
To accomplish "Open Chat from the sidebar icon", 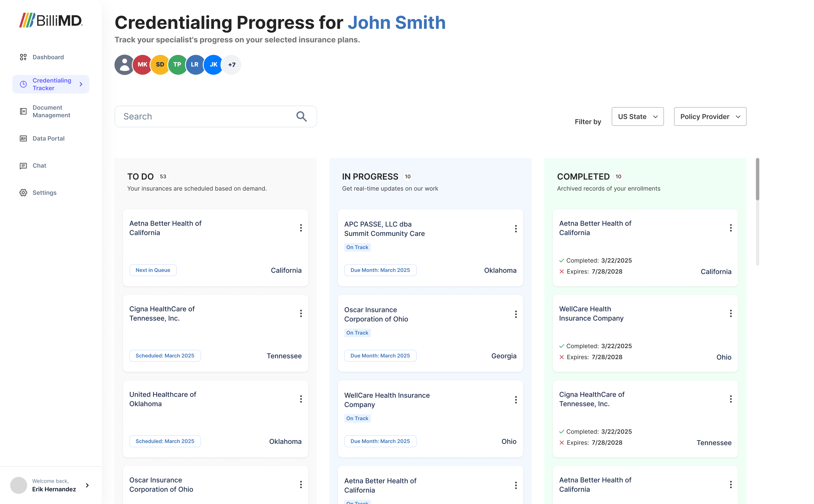I will (x=23, y=166).
